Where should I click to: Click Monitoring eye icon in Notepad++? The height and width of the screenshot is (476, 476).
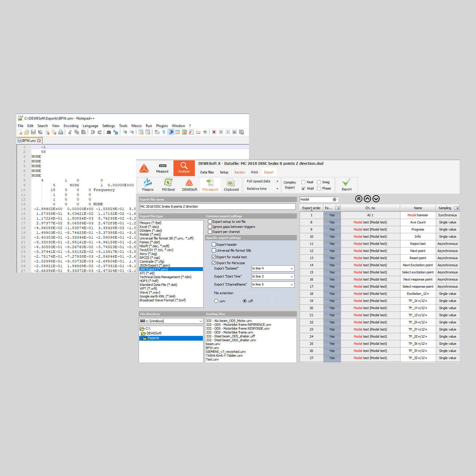point(205,132)
